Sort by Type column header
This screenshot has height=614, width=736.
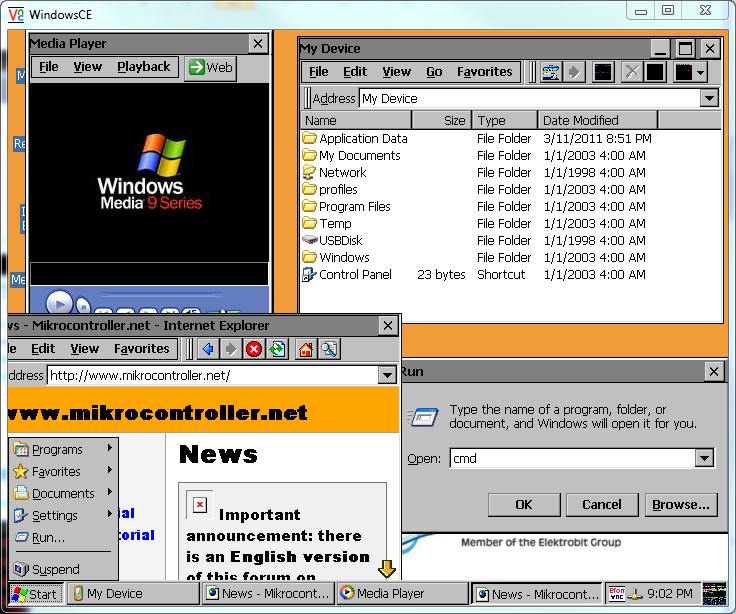click(505, 121)
